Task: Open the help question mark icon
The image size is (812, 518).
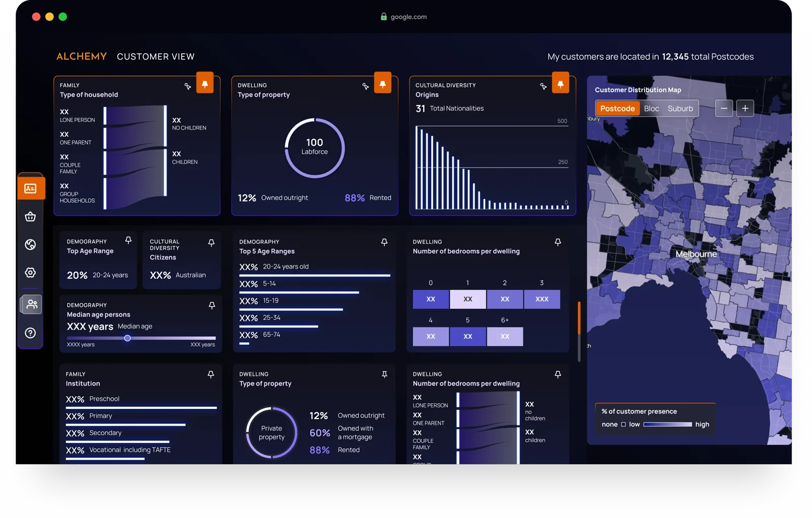Action: point(30,333)
